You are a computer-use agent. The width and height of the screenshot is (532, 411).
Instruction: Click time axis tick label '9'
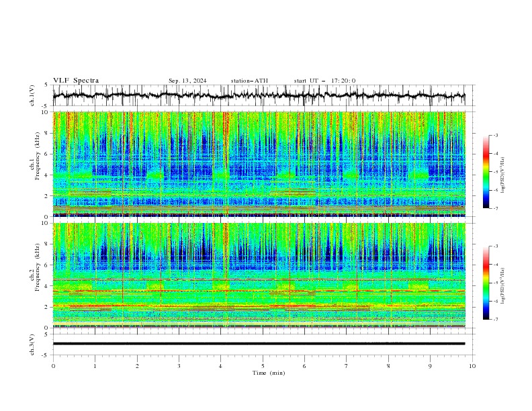[430, 366]
